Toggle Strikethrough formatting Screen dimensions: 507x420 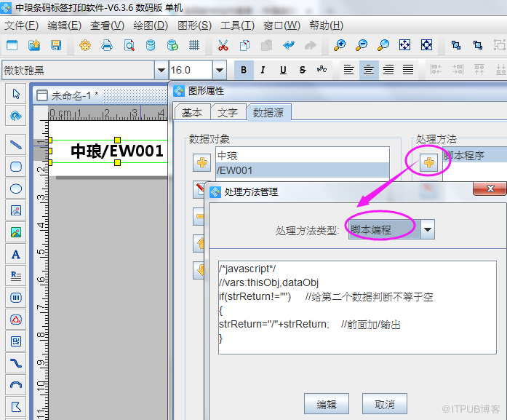[303, 70]
